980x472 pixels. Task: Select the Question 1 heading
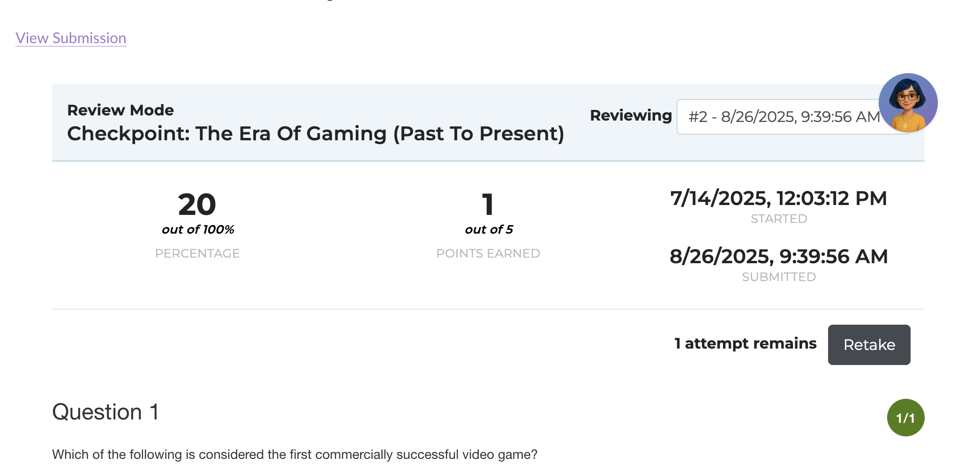106,412
